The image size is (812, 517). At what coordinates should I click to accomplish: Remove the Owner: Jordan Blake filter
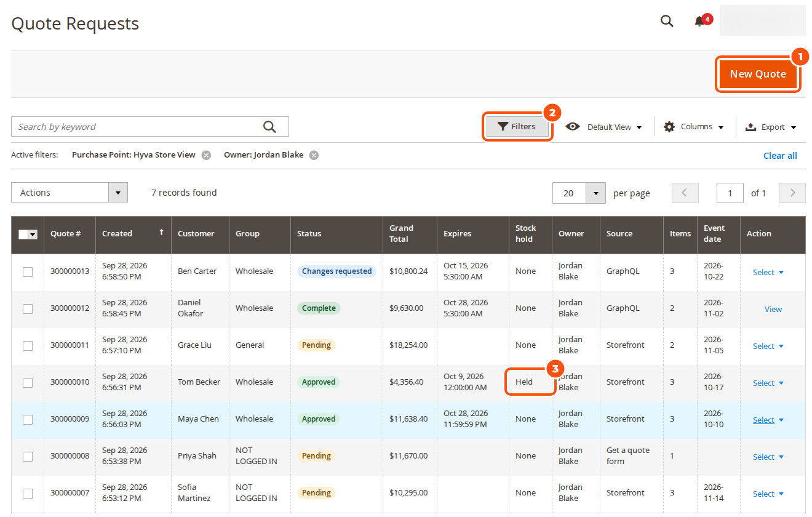click(x=314, y=155)
